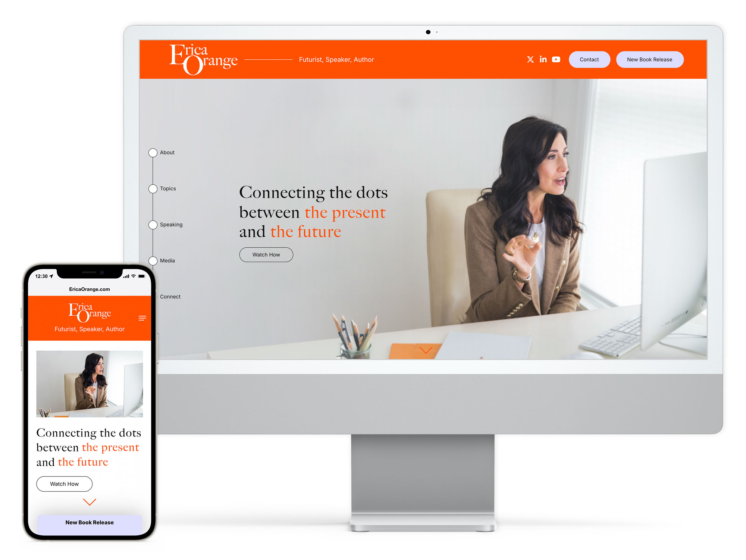This screenshot has height=560, width=746.
Task: Expand the Connect navigation item
Action: point(172,296)
